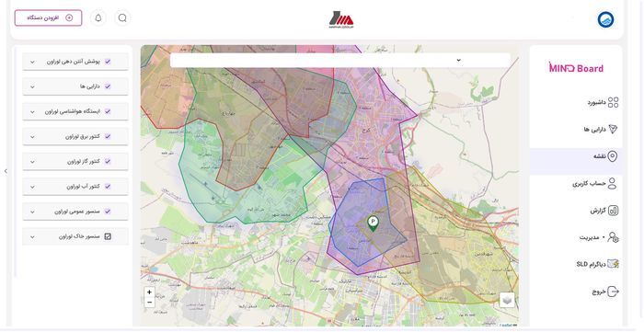Expand کنتور برق لوراون chevron
Viewport: 644px width, 332px height.
coord(32,137)
